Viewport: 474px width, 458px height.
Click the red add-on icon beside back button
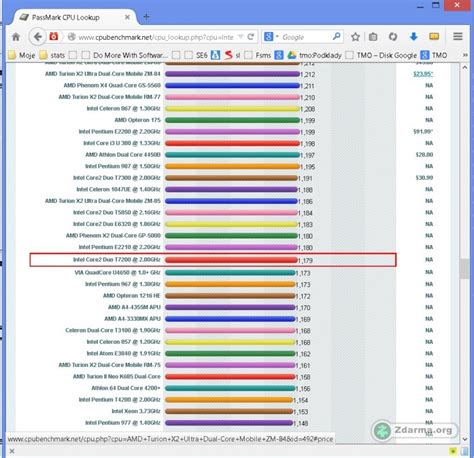coord(54,36)
